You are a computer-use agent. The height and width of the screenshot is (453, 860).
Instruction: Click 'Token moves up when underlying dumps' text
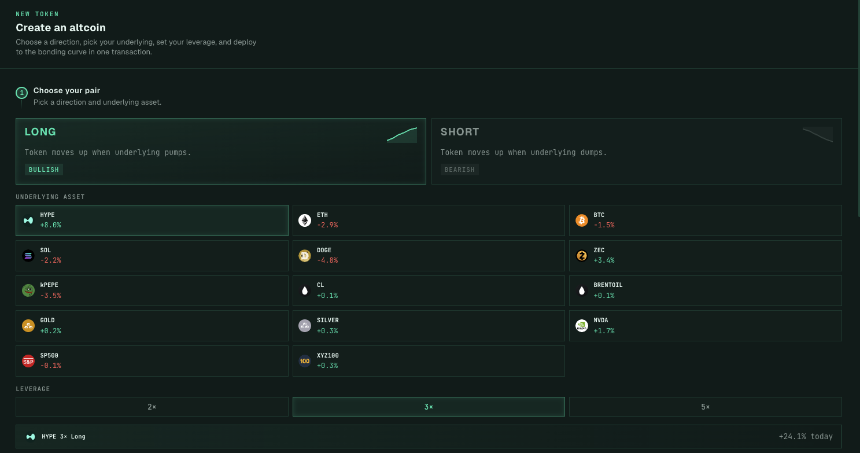point(523,152)
